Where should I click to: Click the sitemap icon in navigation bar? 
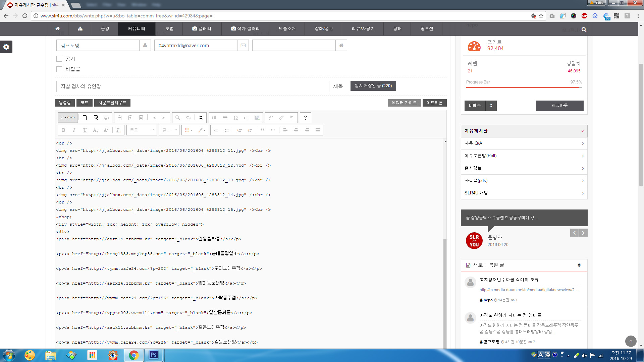pyautogui.click(x=80, y=29)
